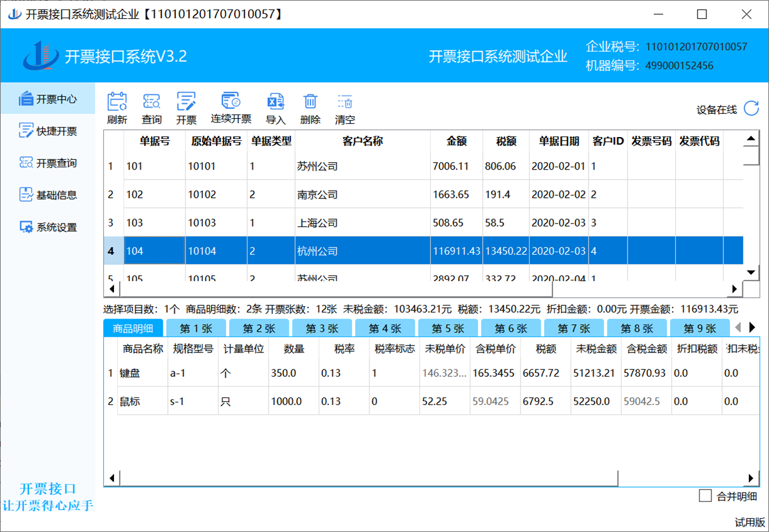The height and width of the screenshot is (532, 769).
Task: Sort by the 客户名称 column header
Action: (x=362, y=141)
